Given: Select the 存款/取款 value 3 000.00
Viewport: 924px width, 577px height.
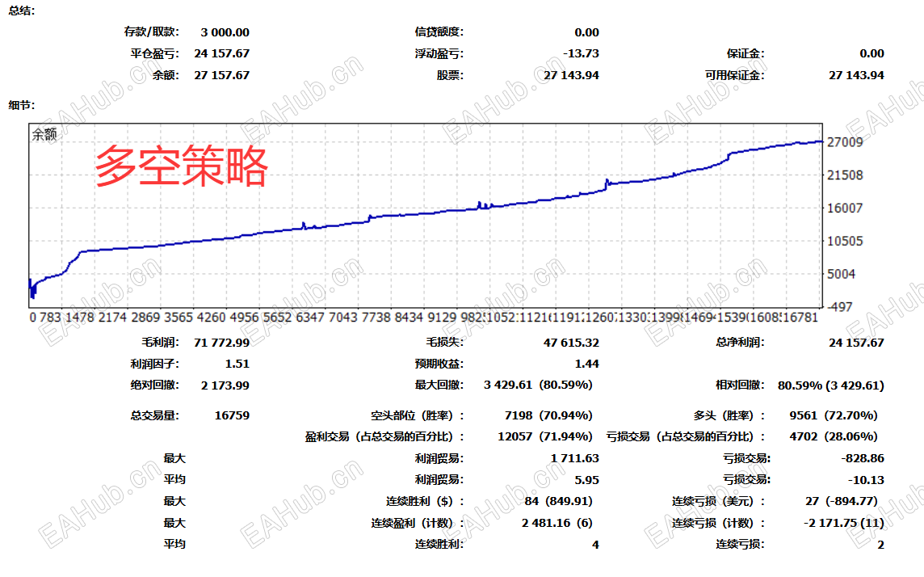Looking at the screenshot, I should 225,32.
